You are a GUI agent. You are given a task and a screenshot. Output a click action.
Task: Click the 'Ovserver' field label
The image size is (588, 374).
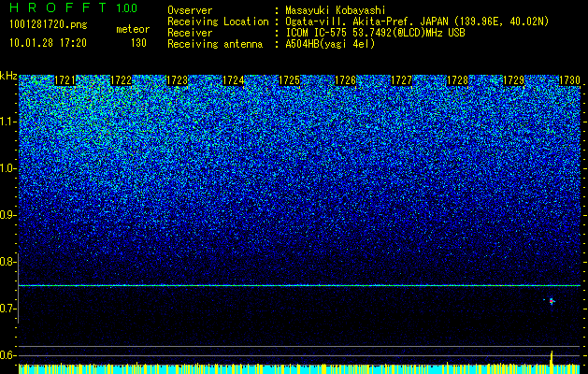click(x=190, y=10)
